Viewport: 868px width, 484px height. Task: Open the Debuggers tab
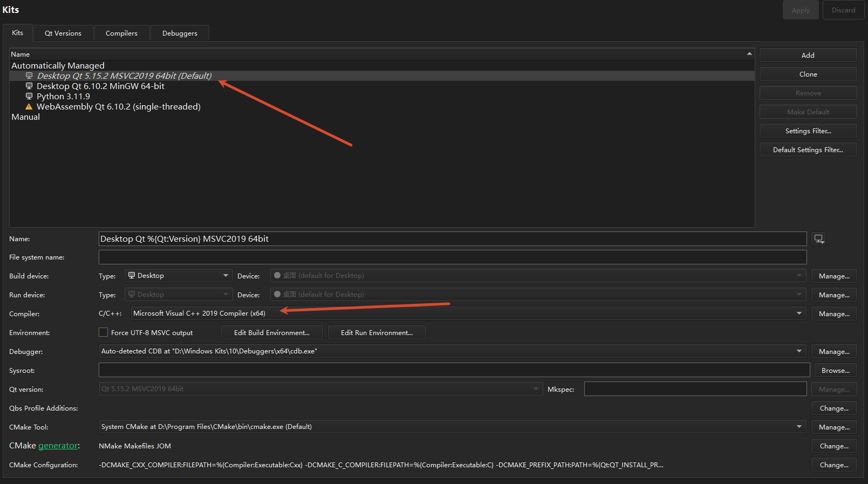click(180, 33)
